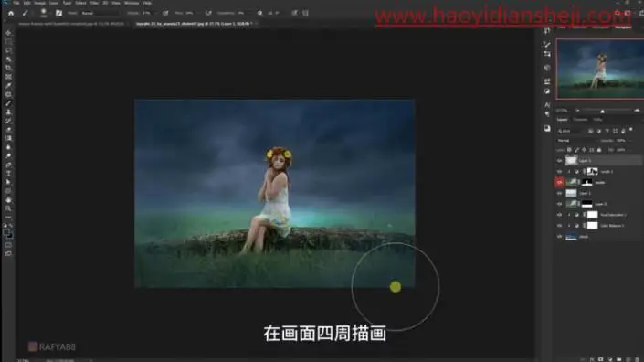The image size is (644, 362).
Task: Click the Home icon in options bar
Action: 11,13
